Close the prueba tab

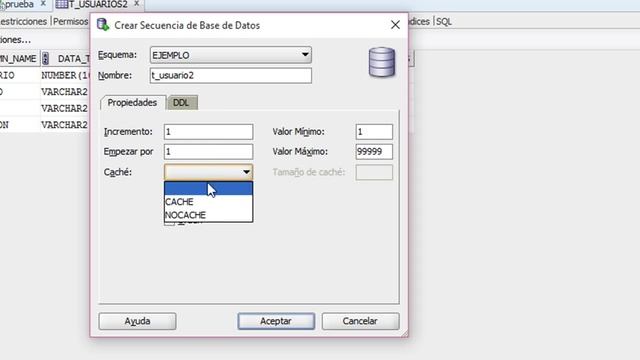click(x=43, y=4)
